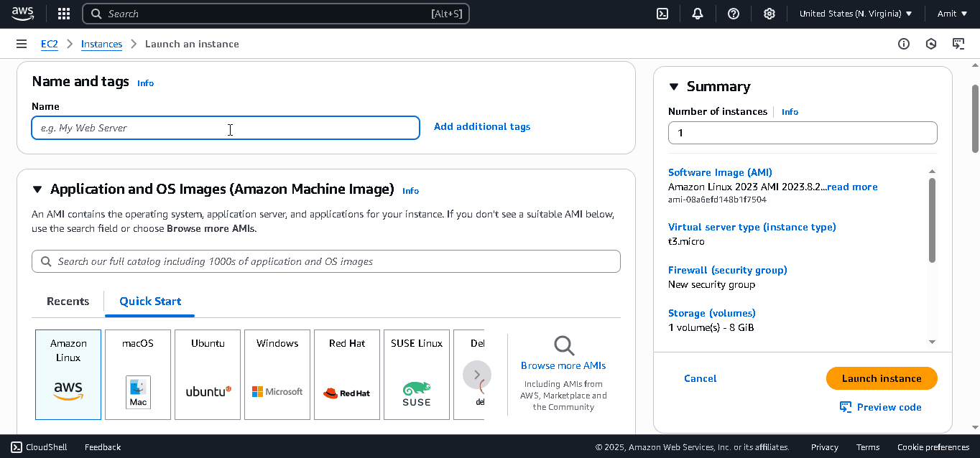Open Privacy link in footer
Viewport: 980px width, 458px height.
click(x=824, y=447)
